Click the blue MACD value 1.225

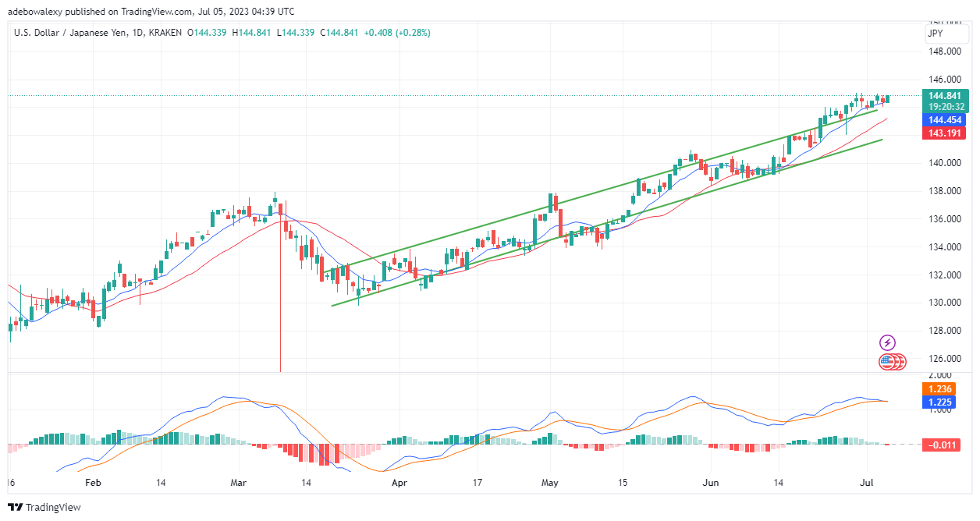coord(939,402)
